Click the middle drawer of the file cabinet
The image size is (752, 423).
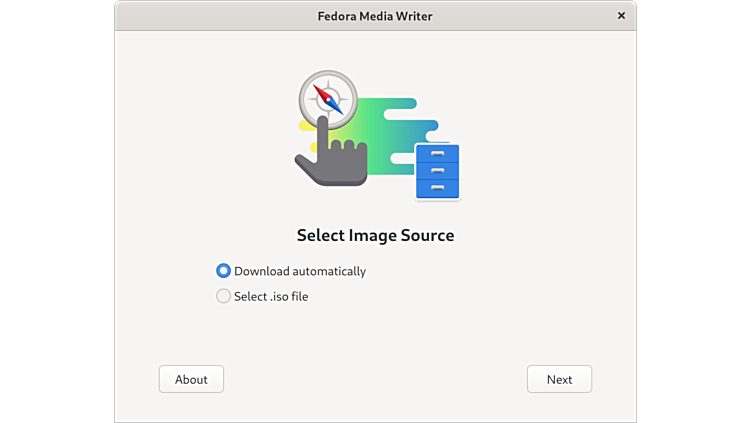pos(437,171)
